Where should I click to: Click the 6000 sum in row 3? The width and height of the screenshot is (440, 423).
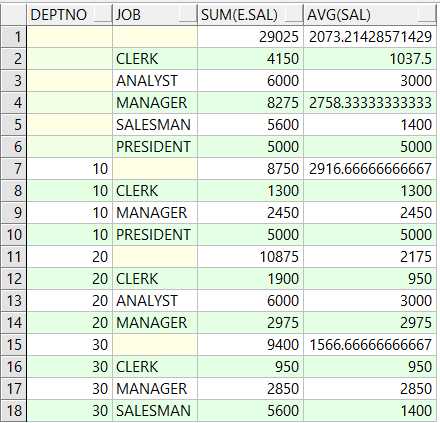coord(251,81)
